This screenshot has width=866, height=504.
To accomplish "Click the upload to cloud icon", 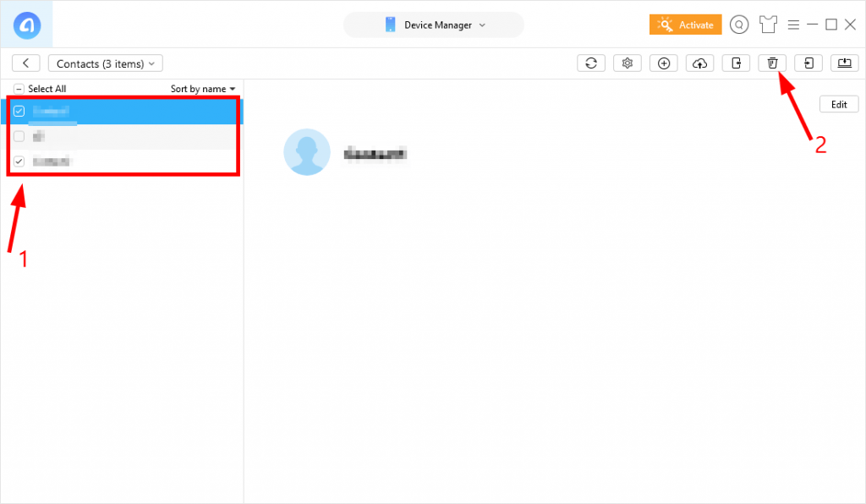I will coord(699,63).
